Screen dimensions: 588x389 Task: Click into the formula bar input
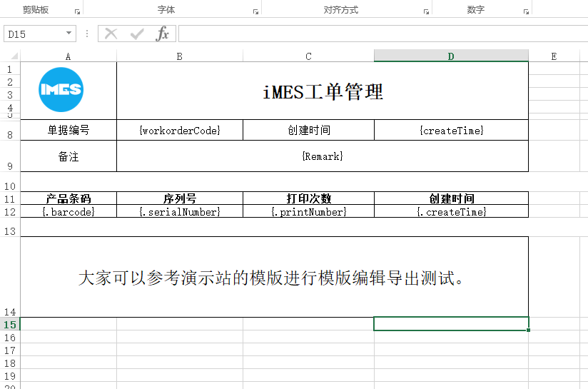point(383,34)
